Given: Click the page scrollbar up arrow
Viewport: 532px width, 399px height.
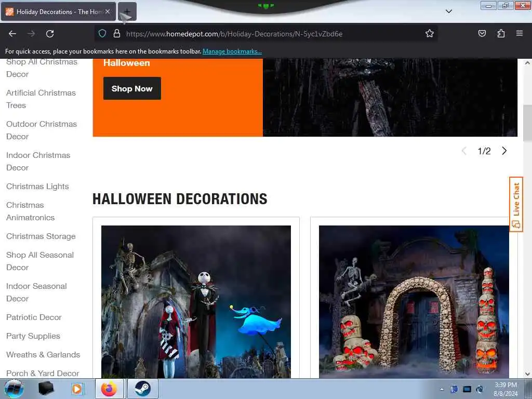Looking at the screenshot, I should click(x=527, y=63).
